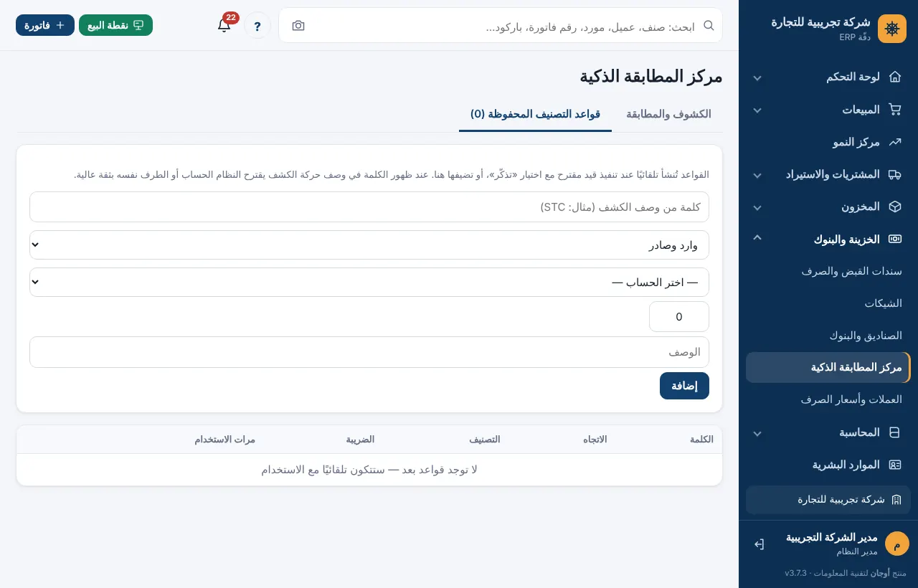Click the فاتورة new invoice button
The height and width of the screenshot is (588, 918).
45,25
